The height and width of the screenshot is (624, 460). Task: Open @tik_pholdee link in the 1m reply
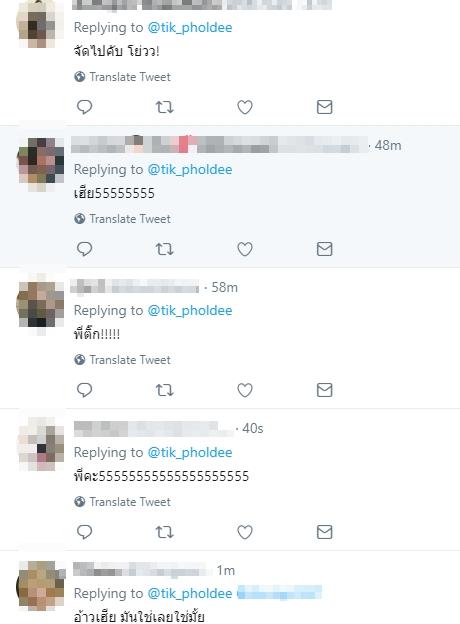click(x=190, y=593)
